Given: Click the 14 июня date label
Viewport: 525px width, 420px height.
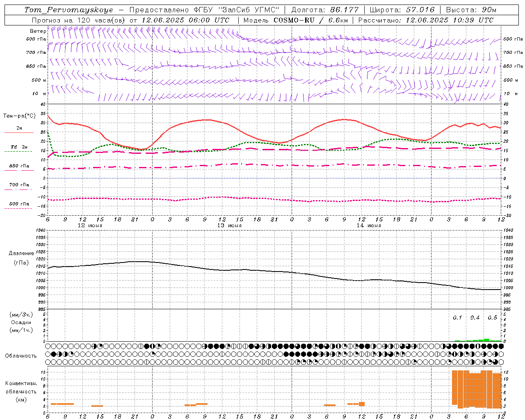Looking at the screenshot, I should coord(369,226).
